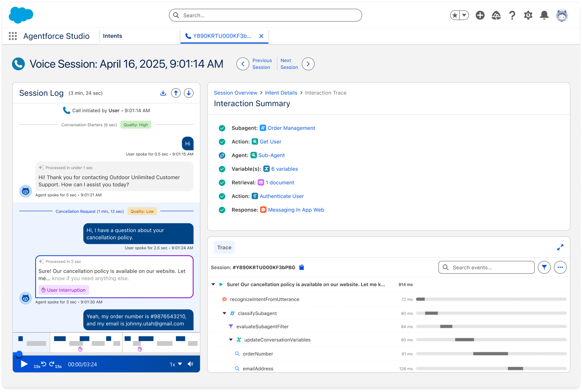The width and height of the screenshot is (582, 392).
Task: Click the Messaging In App Web response icon
Action: click(263, 210)
